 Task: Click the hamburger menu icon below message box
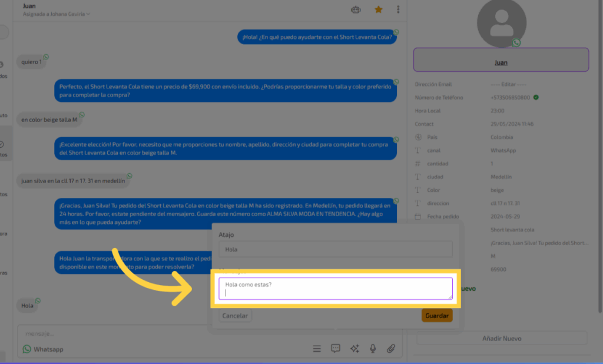(x=317, y=349)
